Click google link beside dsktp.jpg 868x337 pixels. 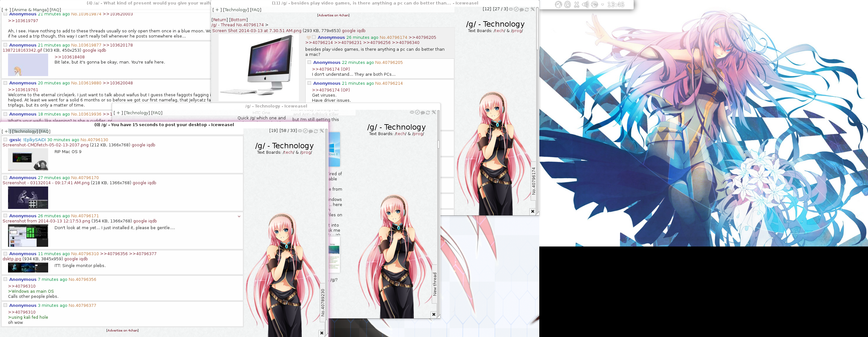tap(71, 259)
